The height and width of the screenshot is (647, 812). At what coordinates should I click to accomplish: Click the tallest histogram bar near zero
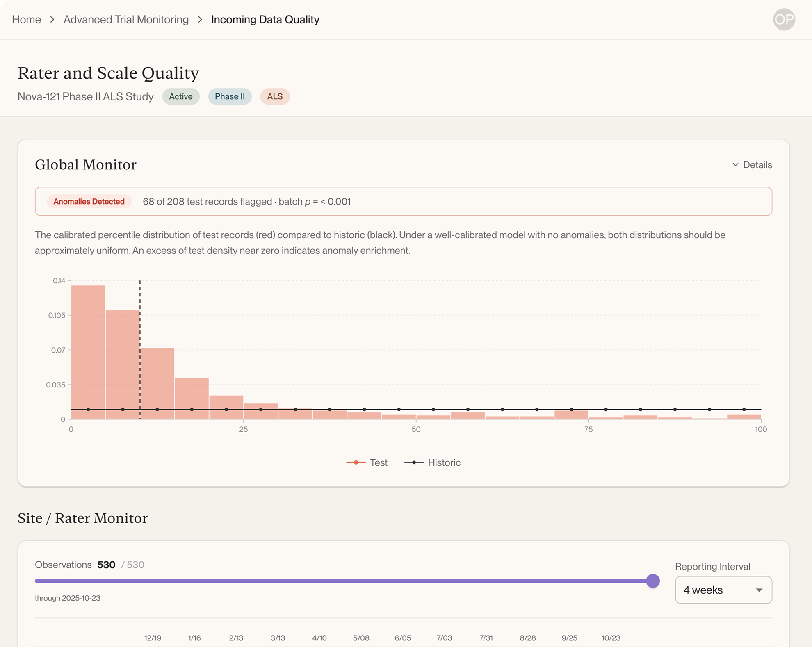88,352
